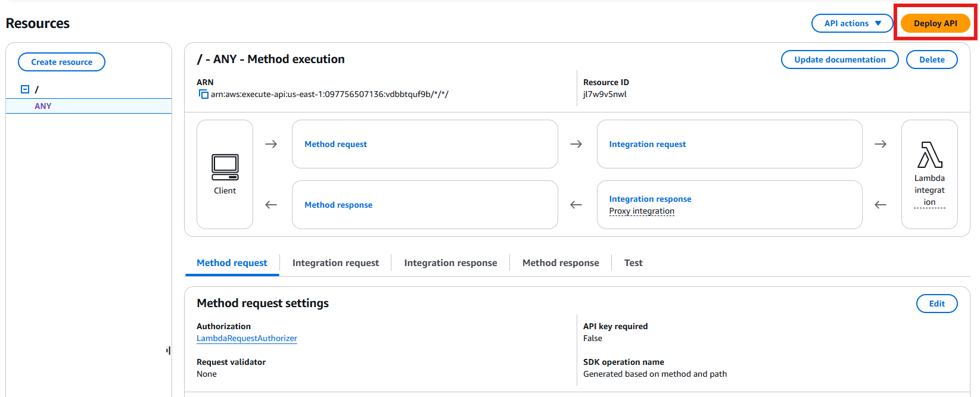The height and width of the screenshot is (397, 980).
Task: Open Method response link in diagram
Action: coord(338,205)
